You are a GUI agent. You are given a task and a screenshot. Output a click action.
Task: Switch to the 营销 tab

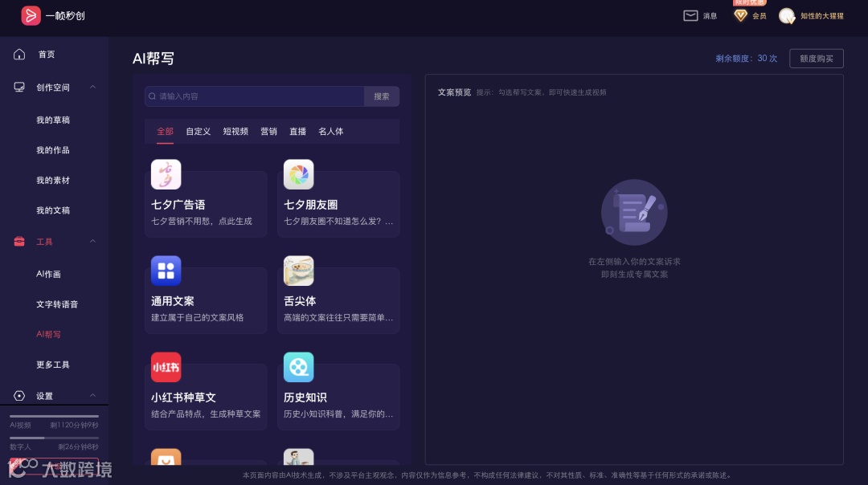268,132
